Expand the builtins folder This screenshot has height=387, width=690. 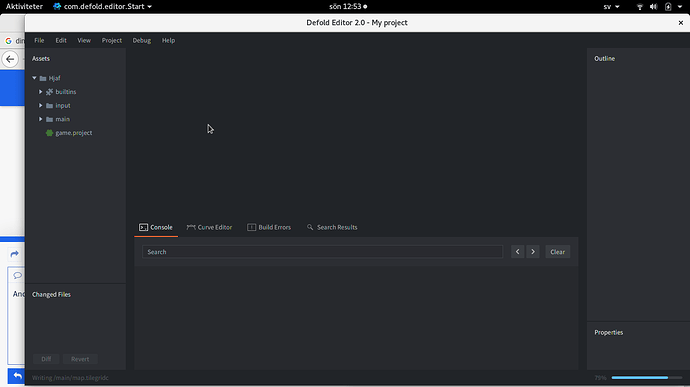point(40,92)
